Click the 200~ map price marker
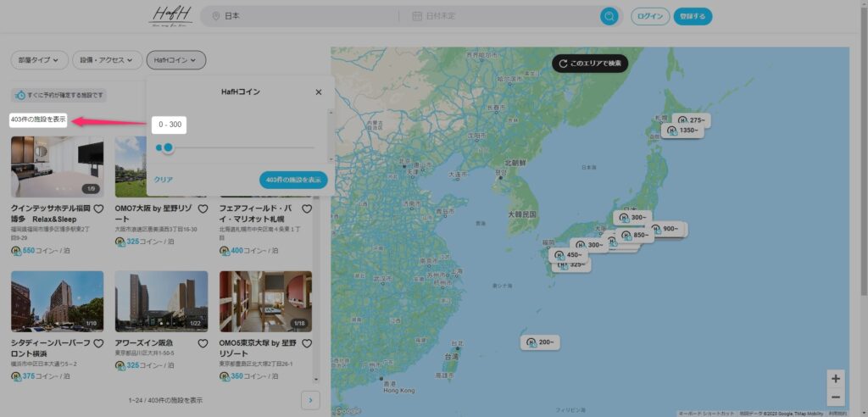This screenshot has width=868, height=417. pos(541,342)
